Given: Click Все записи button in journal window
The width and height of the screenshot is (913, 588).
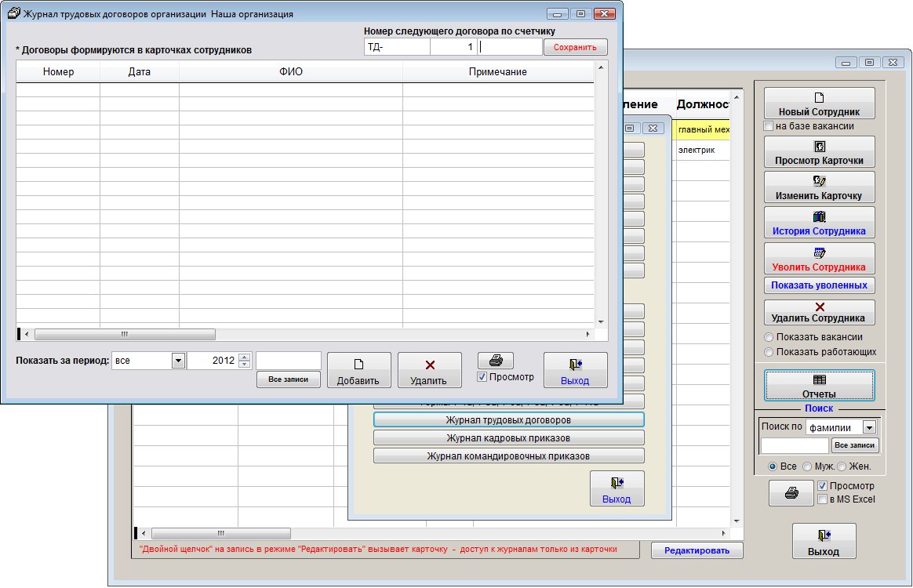Looking at the screenshot, I should (x=288, y=379).
